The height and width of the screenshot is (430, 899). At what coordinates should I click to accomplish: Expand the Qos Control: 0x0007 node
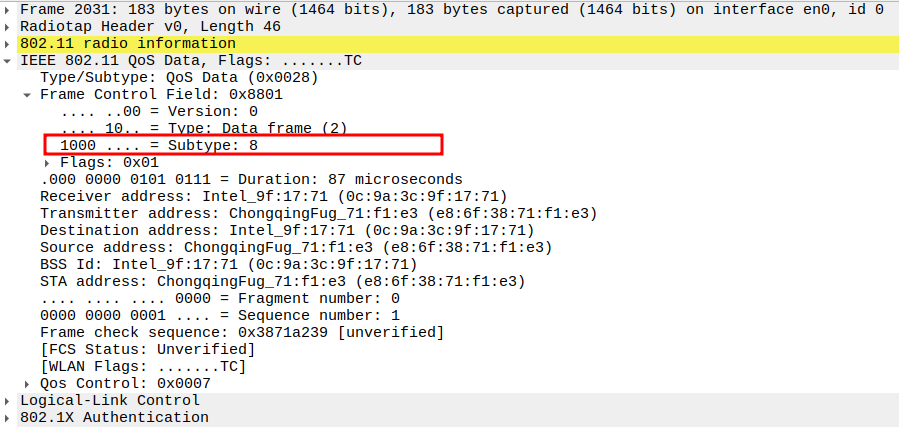coord(28,383)
